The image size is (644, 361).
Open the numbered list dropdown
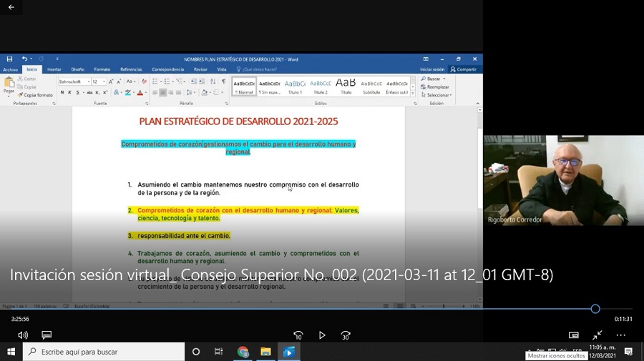coord(173,81)
